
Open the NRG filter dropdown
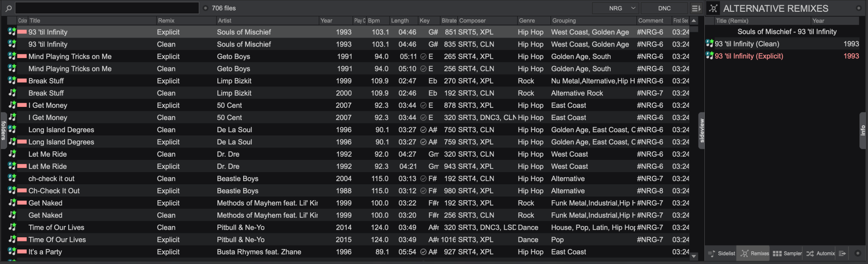point(615,8)
